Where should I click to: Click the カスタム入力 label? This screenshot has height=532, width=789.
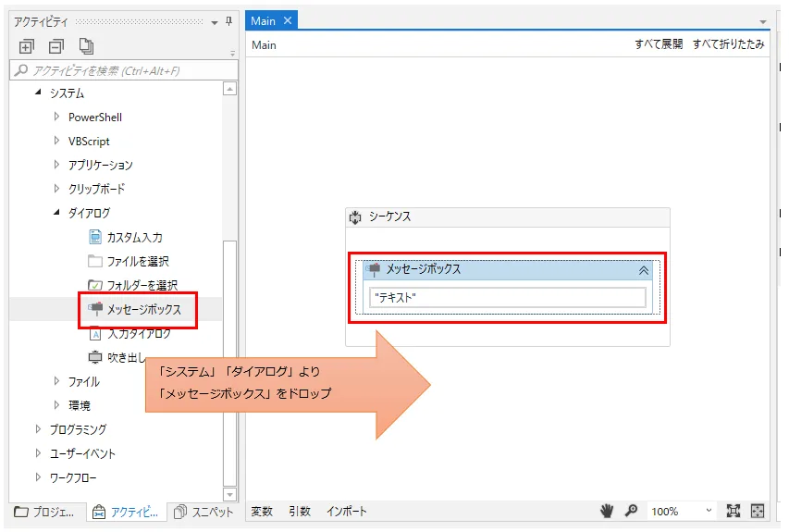134,237
